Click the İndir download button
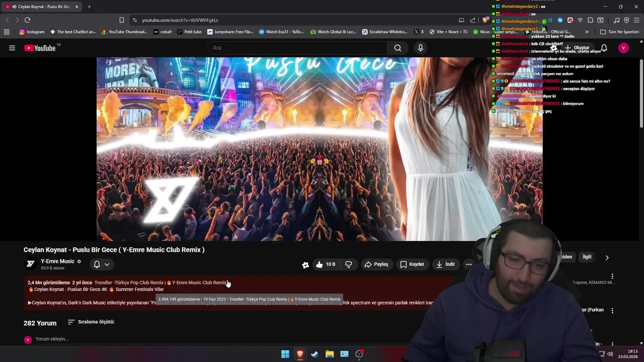 click(x=445, y=264)
